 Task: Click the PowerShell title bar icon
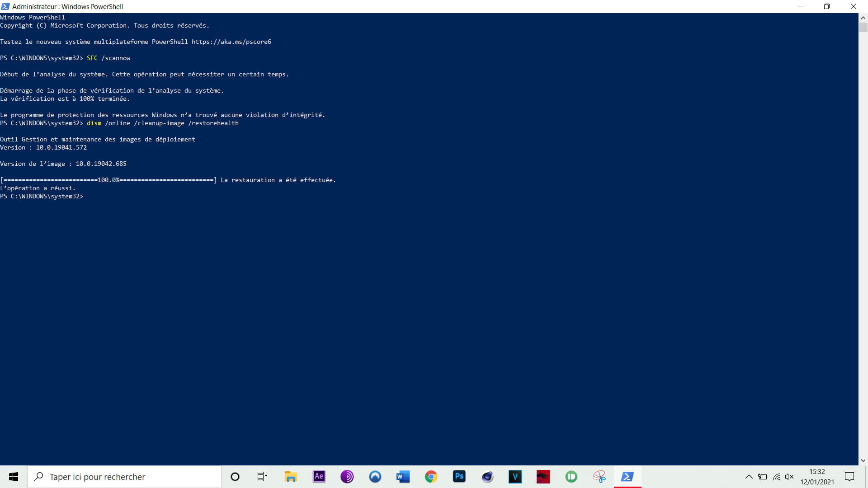(5, 6)
